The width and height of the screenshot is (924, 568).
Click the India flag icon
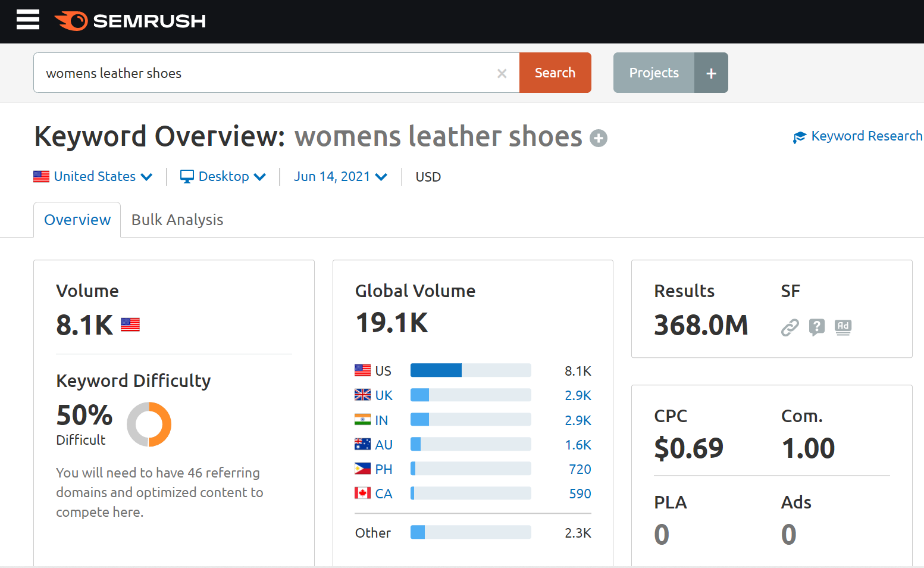pyautogui.click(x=362, y=419)
